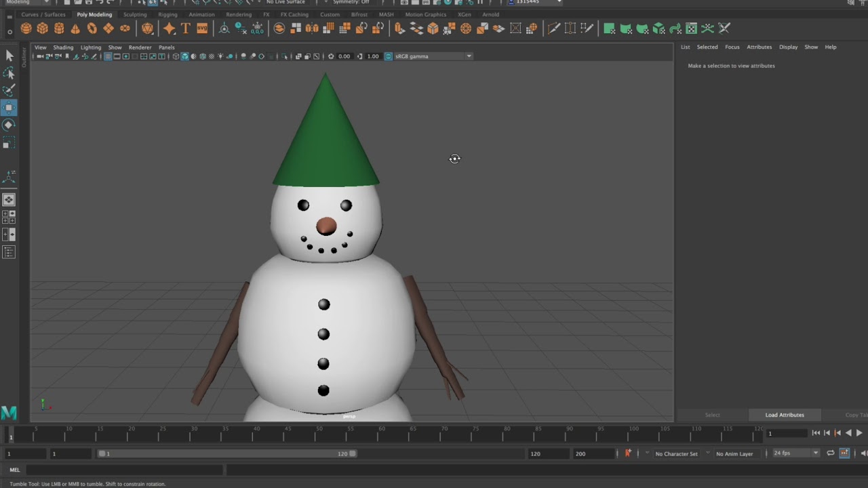Open the viewport Renderer menu
Image resolution: width=868 pixels, height=488 pixels.
140,47
